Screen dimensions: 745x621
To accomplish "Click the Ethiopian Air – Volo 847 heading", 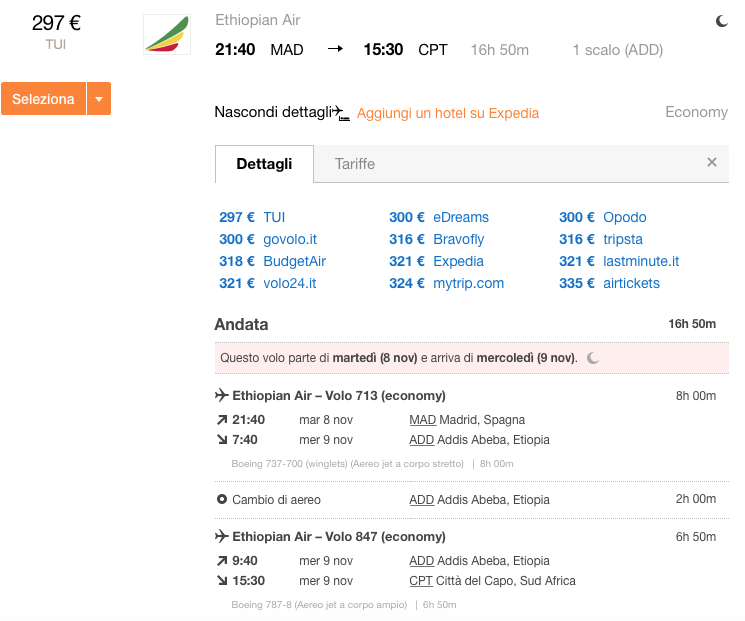I will (339, 536).
